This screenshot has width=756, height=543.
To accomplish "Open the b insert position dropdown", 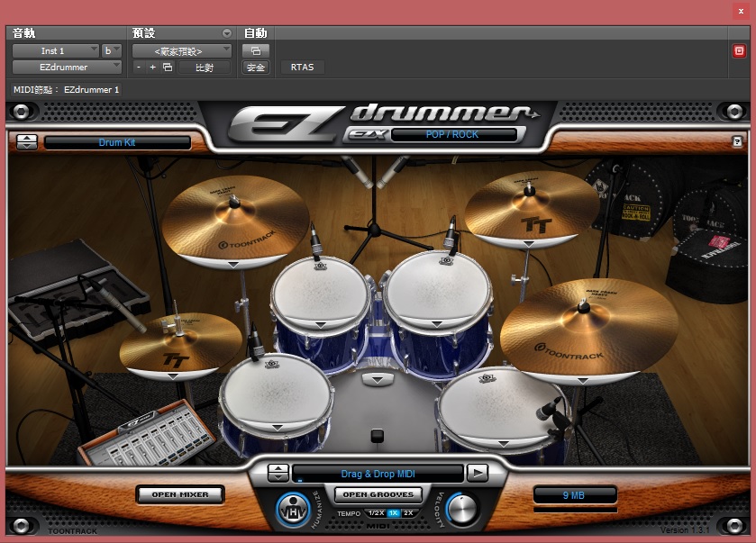I will coord(112,50).
